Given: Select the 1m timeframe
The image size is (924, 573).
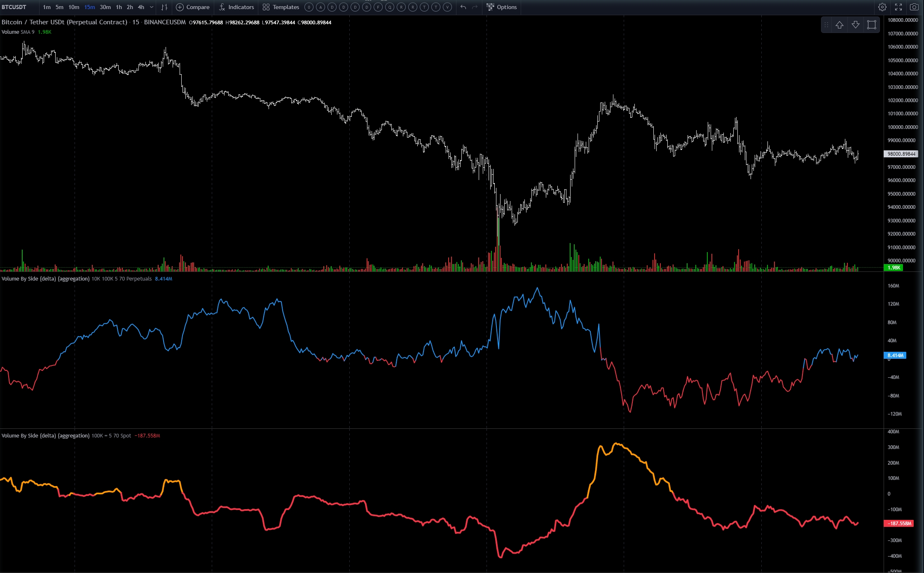Looking at the screenshot, I should tap(47, 7).
